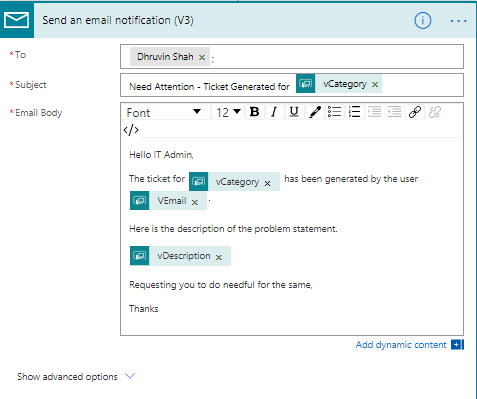Open the Font family dropdown

pos(164,112)
